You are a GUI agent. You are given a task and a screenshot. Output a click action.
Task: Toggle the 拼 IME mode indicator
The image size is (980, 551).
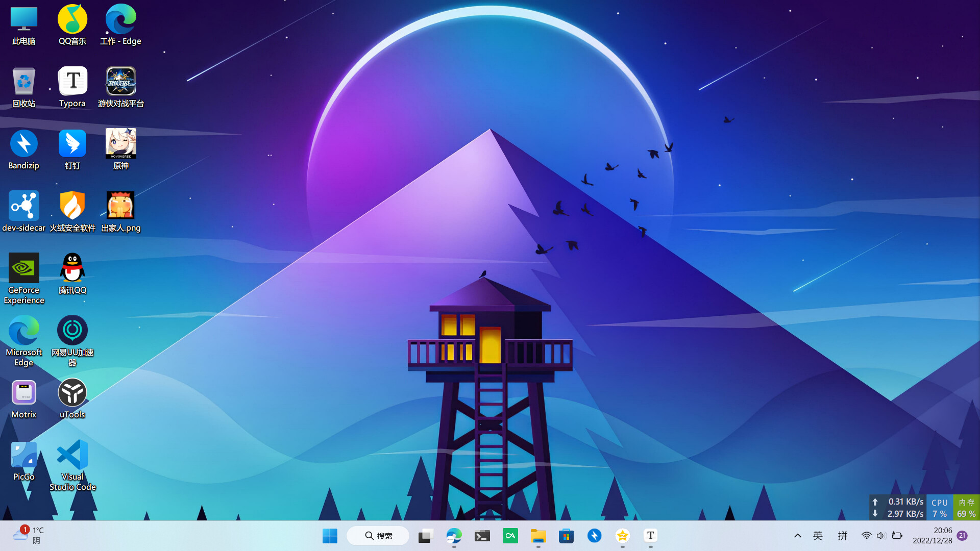tap(843, 536)
